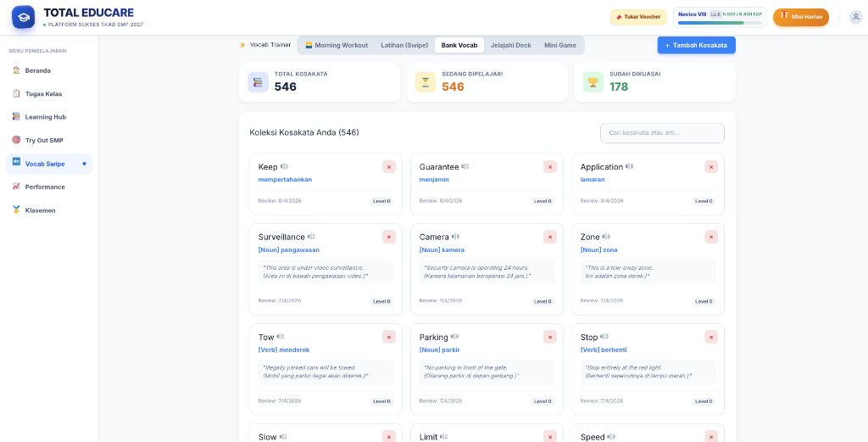Play audio for the word Limit
868x442 pixels.
click(444, 437)
